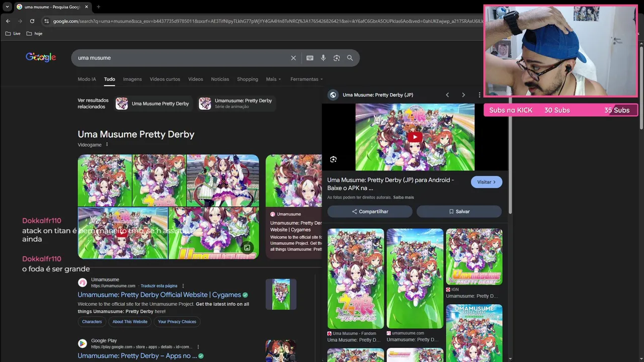Open the Shopping tab
This screenshot has height=362, width=644.
(248, 79)
